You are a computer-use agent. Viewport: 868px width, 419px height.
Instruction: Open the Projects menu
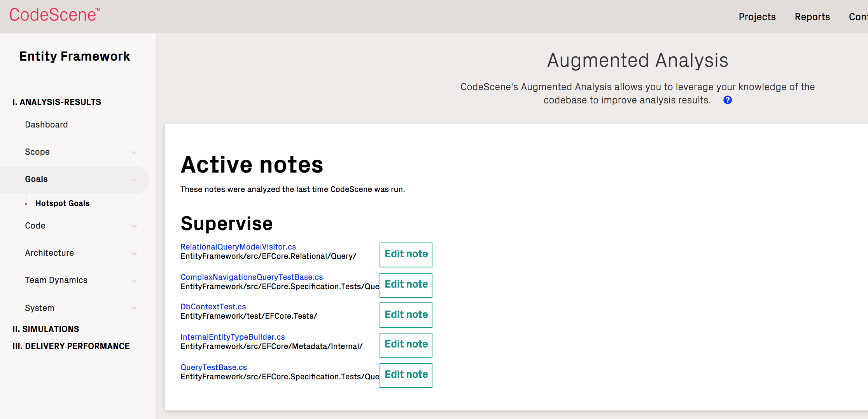756,17
